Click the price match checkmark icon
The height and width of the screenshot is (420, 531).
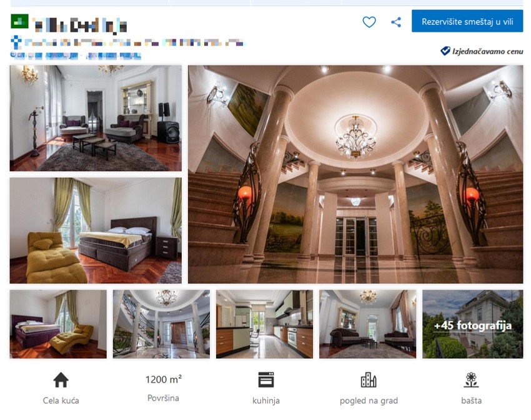(445, 51)
